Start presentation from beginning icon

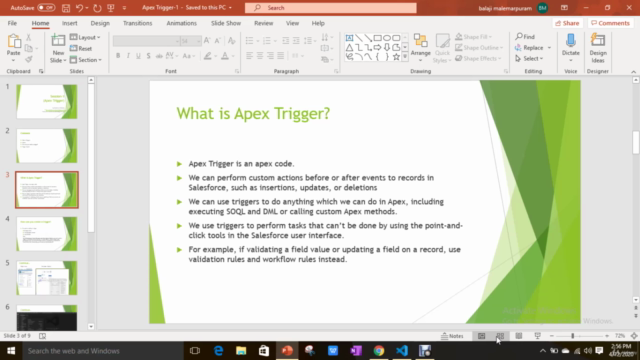coord(111,8)
